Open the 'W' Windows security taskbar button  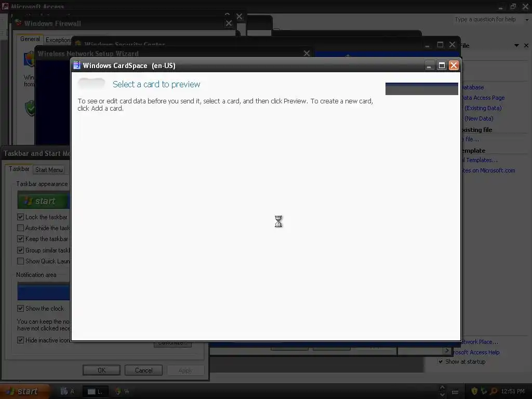(122, 392)
